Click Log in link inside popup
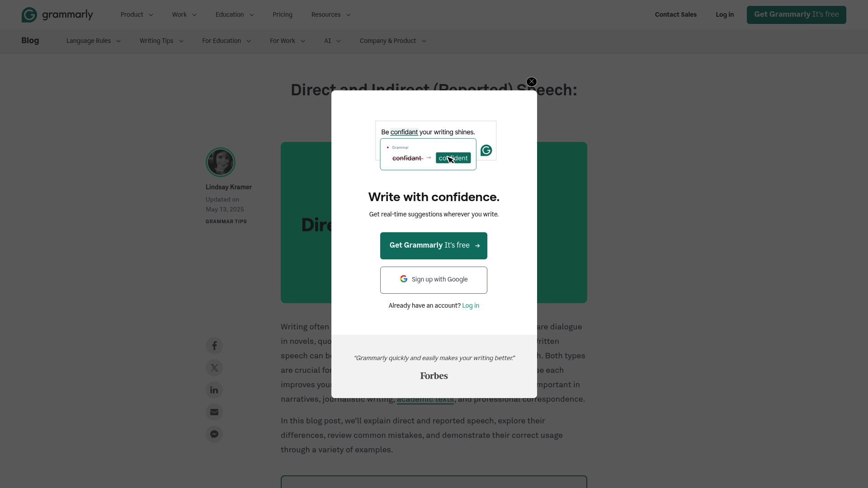This screenshot has width=868, height=488. [470, 306]
